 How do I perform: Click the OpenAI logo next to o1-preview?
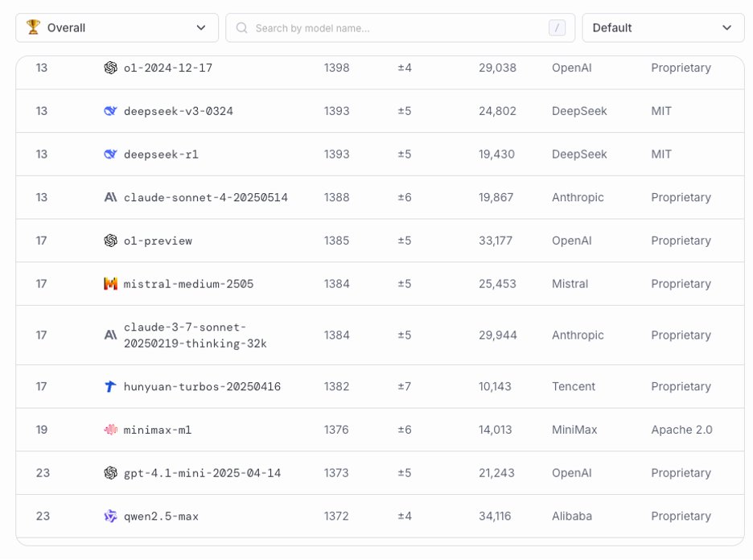point(110,240)
